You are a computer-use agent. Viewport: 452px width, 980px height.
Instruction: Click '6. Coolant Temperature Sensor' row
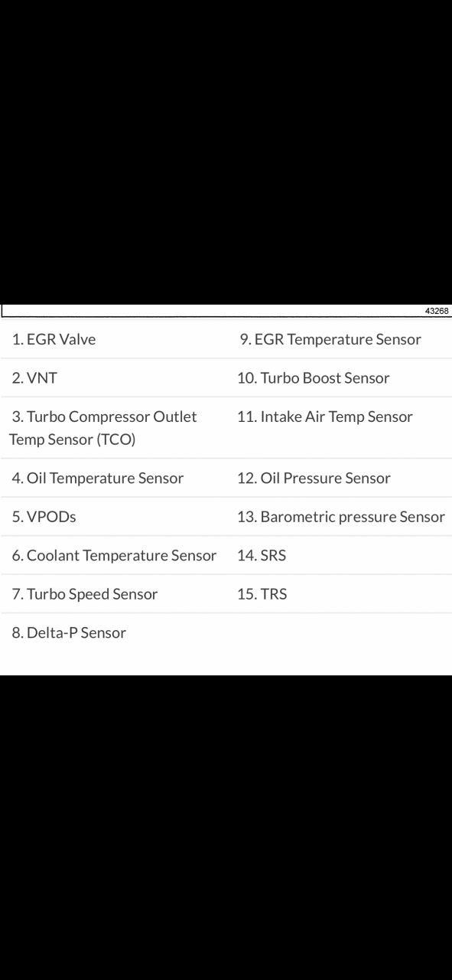[114, 555]
